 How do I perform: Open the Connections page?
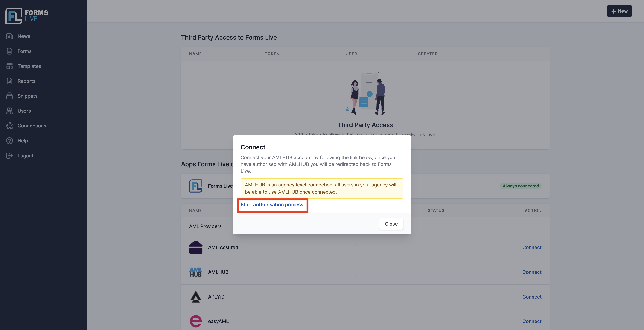coord(32,126)
